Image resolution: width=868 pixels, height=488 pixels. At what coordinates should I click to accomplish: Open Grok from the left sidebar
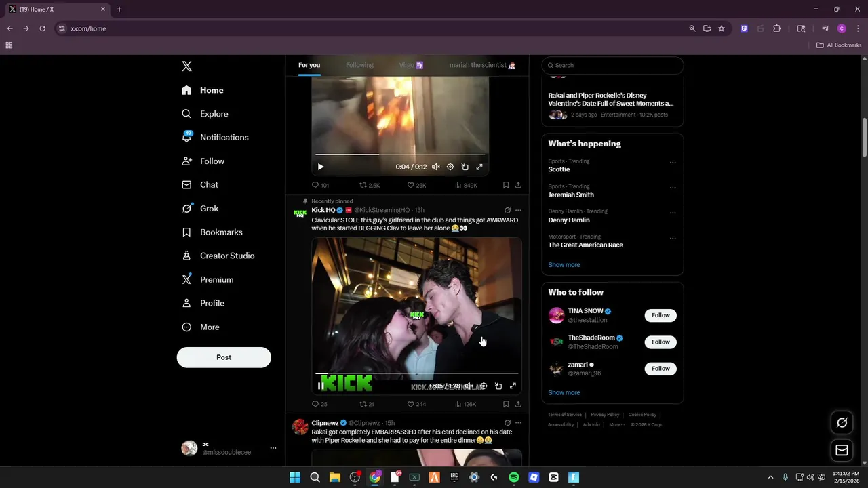click(x=200, y=209)
